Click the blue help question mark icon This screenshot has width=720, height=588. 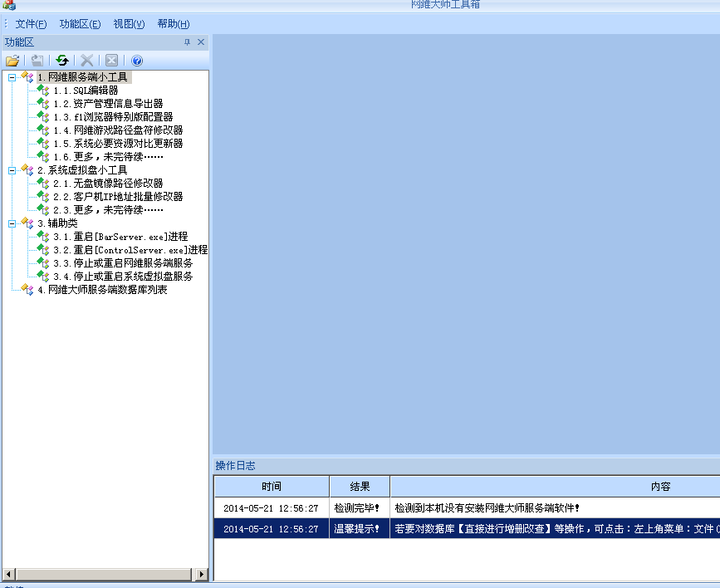137,61
